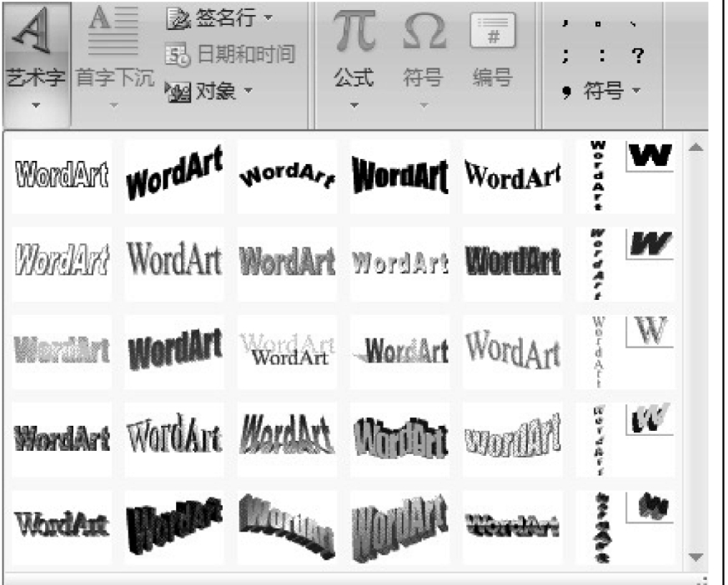Expand the omega 符号 dropdown arrow
Screen dimensions: 728x585
point(424,105)
